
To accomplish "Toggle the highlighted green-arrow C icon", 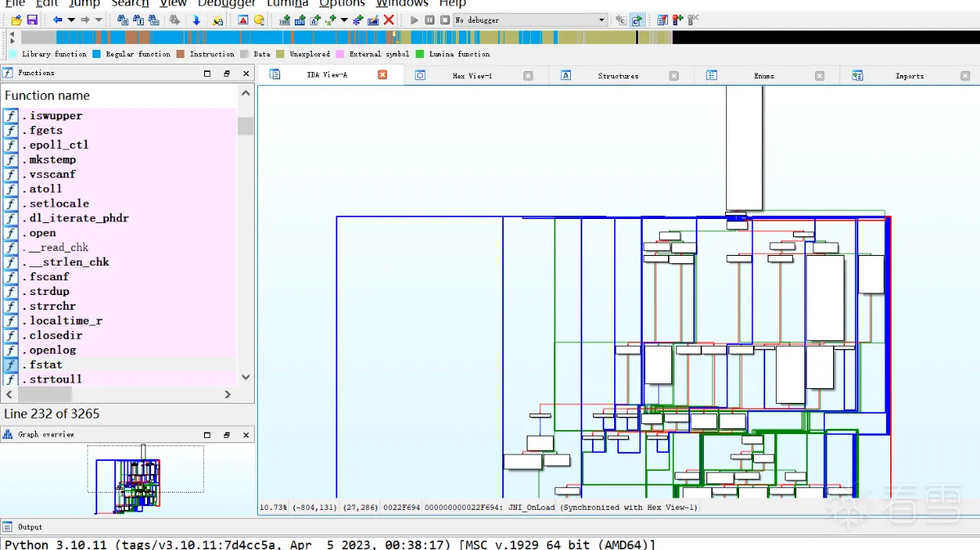I will click(x=637, y=20).
